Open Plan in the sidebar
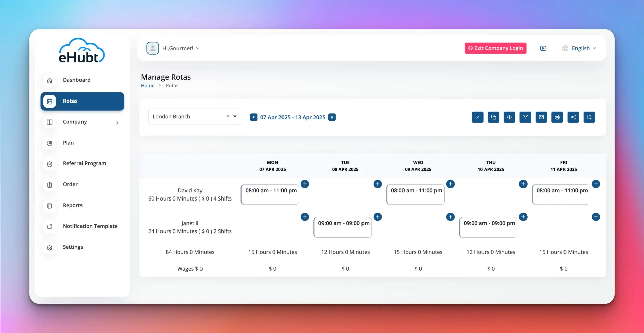The image size is (644, 333). (82, 143)
